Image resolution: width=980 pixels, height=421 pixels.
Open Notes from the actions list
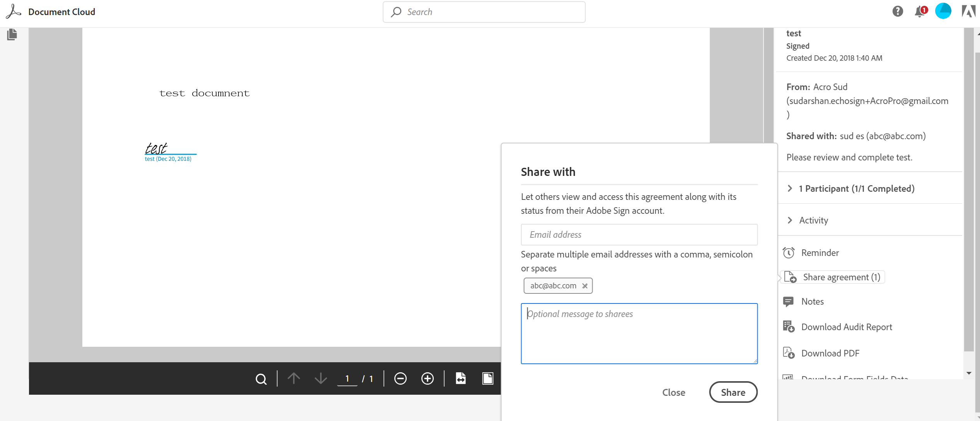(x=812, y=302)
